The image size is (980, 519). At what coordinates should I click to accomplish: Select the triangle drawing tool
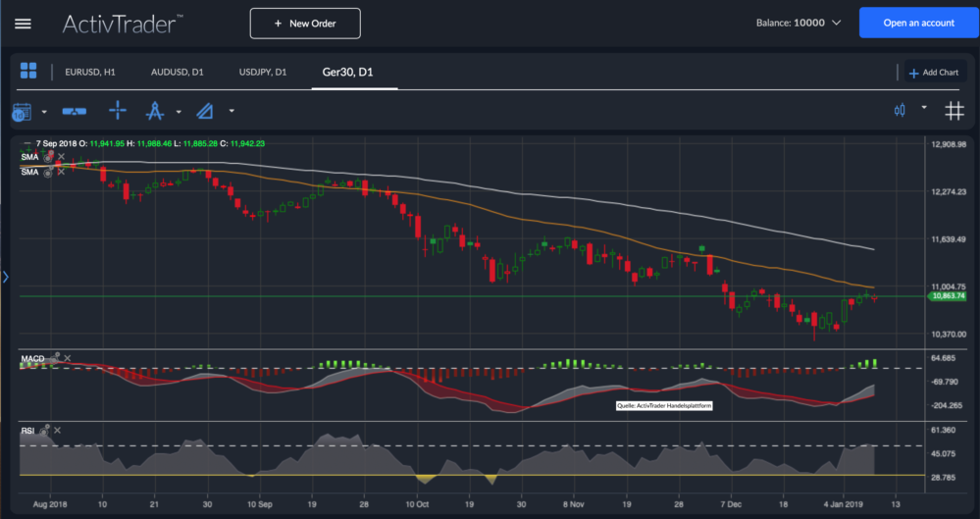(205, 111)
